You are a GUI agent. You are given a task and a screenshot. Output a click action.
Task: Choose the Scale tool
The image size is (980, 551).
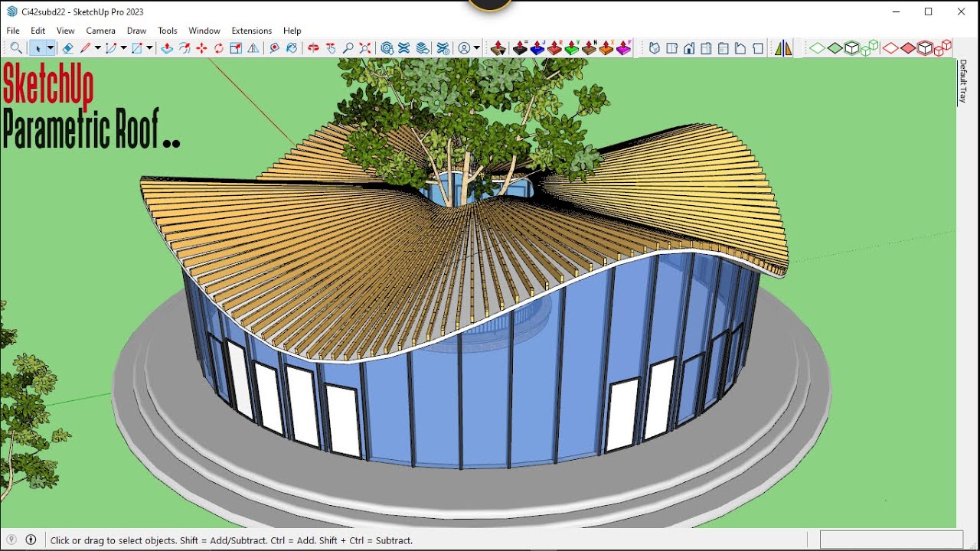[236, 48]
